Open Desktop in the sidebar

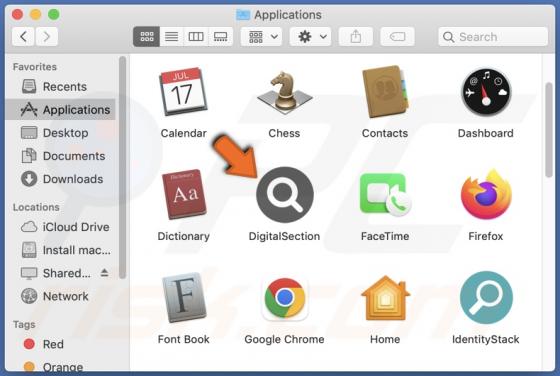[x=60, y=133]
